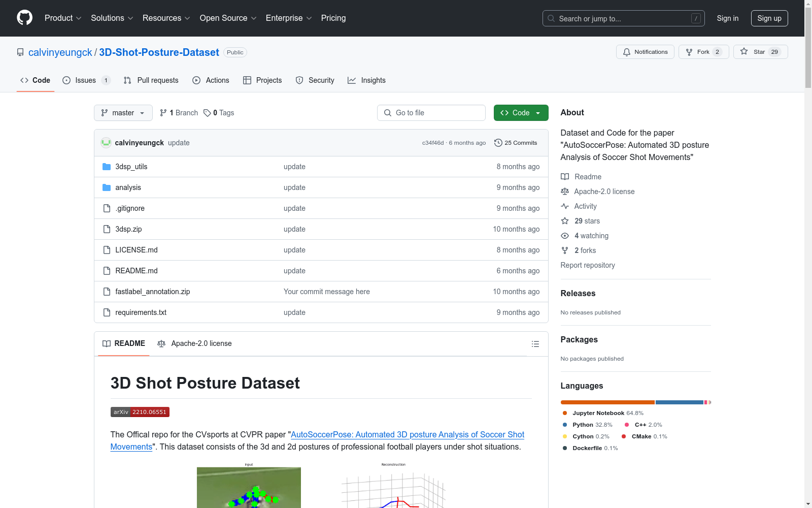Screen dimensions: 812x508
Task: Open the calvinyeungck owner link in title
Action: click(x=60, y=52)
